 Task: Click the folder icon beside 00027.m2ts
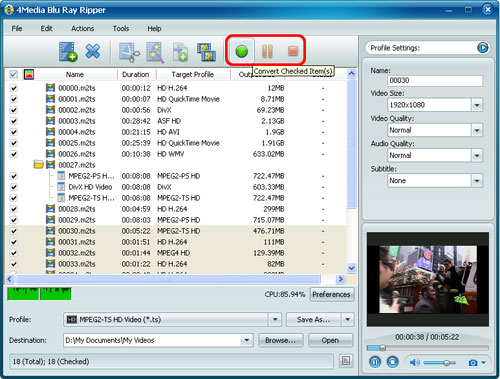coord(39,164)
